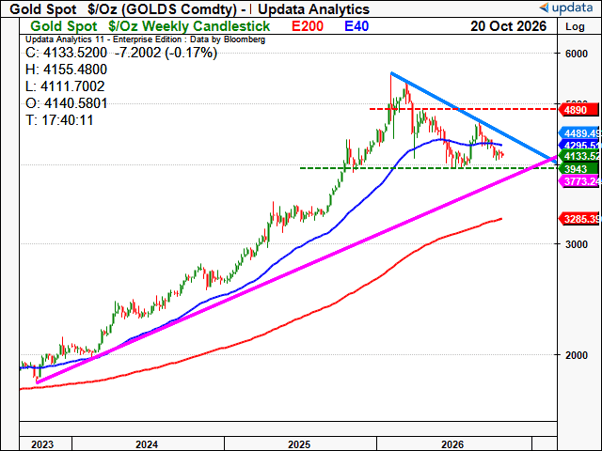Click the H: 4155.4800 high value
Image resolution: width=602 pixels, height=451 pixels.
pos(66,69)
